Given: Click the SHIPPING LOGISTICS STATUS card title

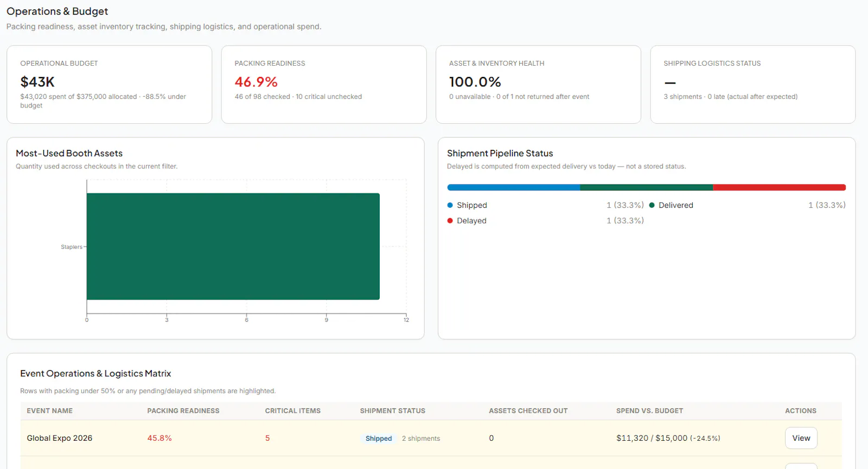Looking at the screenshot, I should (712, 64).
